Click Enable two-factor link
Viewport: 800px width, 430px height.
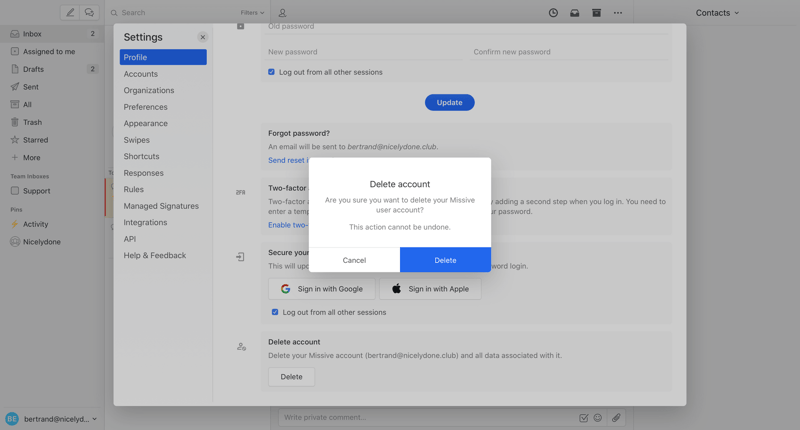coord(288,225)
